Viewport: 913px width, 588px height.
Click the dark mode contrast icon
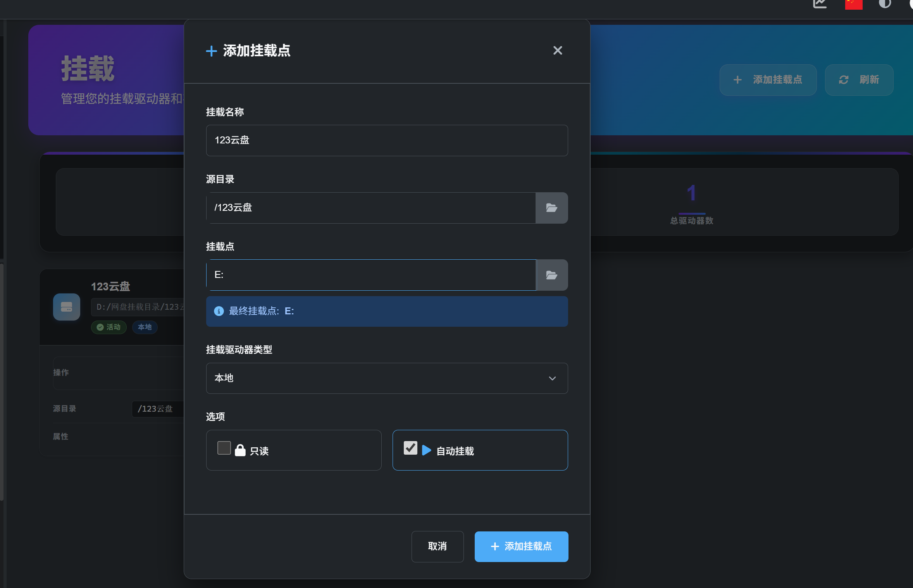885,4
